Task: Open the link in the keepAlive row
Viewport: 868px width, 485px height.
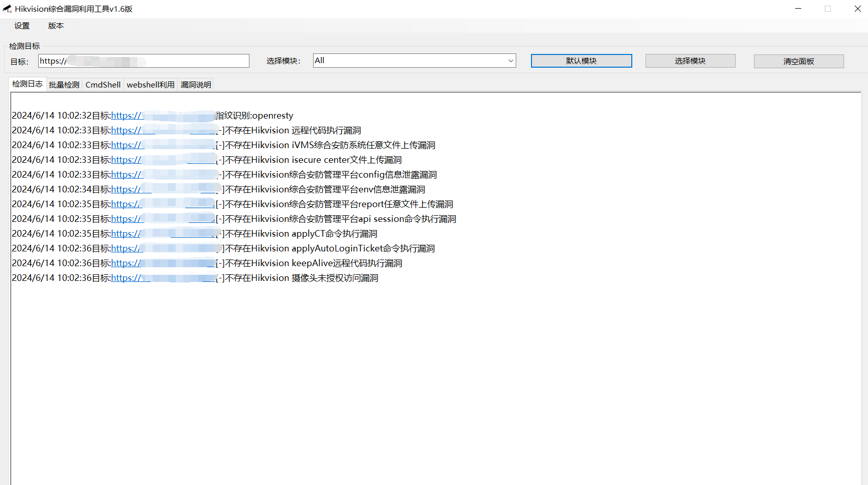Action: pos(163,264)
